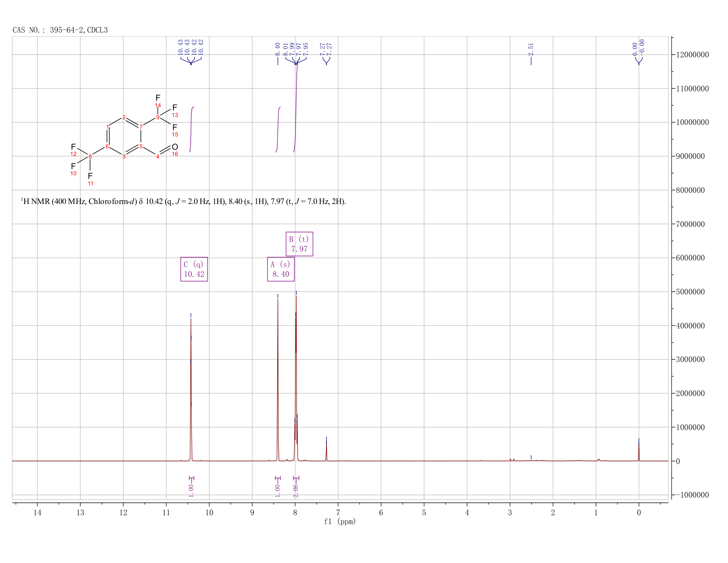Click the TMS reference peak at 0 ppm
Viewport: 728px width, 563px height.
(639, 450)
